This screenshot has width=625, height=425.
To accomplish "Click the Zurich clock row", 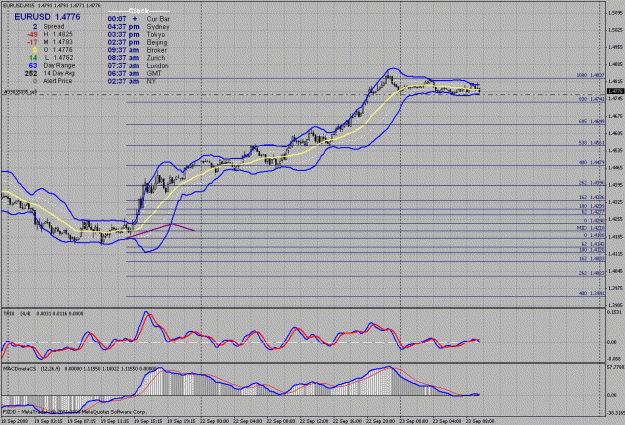I will click(136, 58).
